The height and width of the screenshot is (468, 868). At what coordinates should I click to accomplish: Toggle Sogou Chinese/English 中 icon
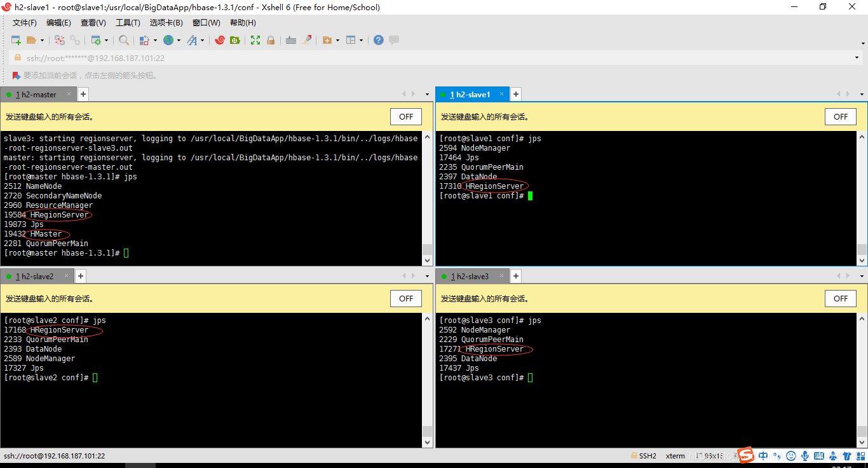[x=763, y=456]
